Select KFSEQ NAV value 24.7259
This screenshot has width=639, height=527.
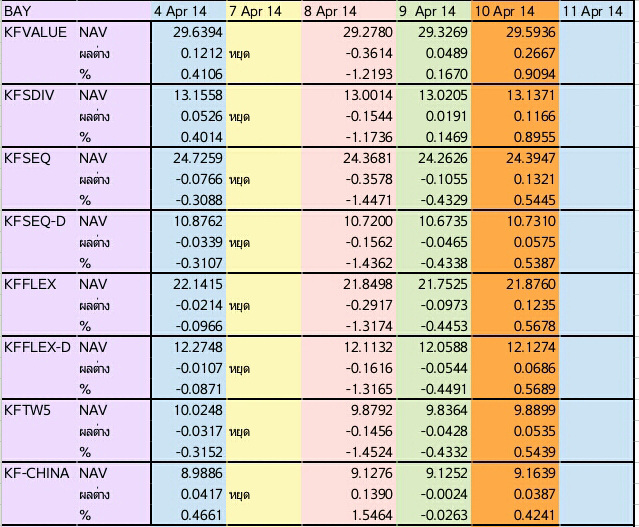click(x=198, y=158)
